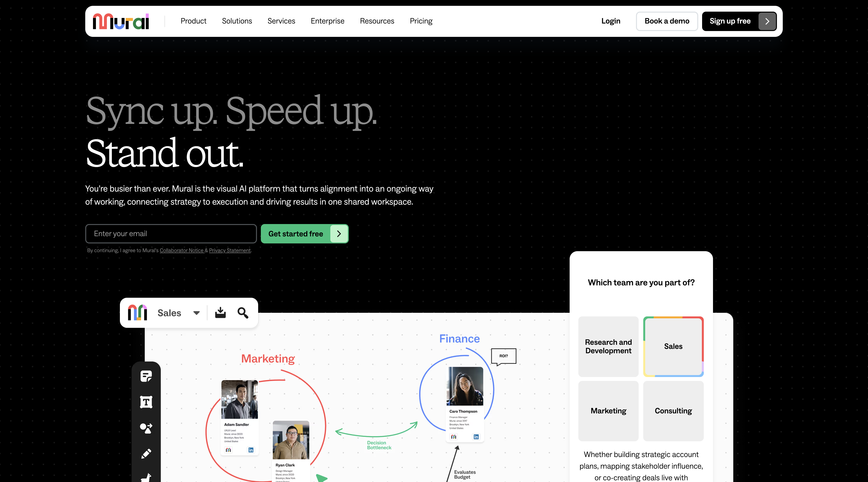
Task: Select the Text tool icon
Action: pyautogui.click(x=146, y=402)
